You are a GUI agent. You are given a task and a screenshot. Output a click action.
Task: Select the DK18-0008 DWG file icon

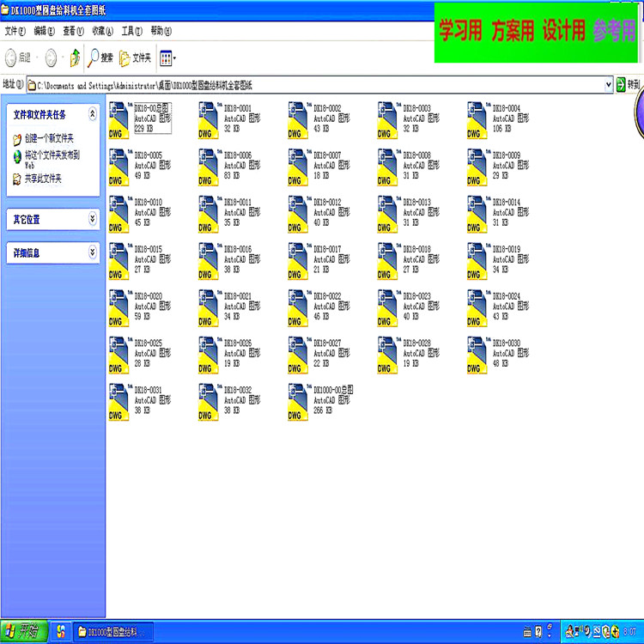(x=387, y=167)
